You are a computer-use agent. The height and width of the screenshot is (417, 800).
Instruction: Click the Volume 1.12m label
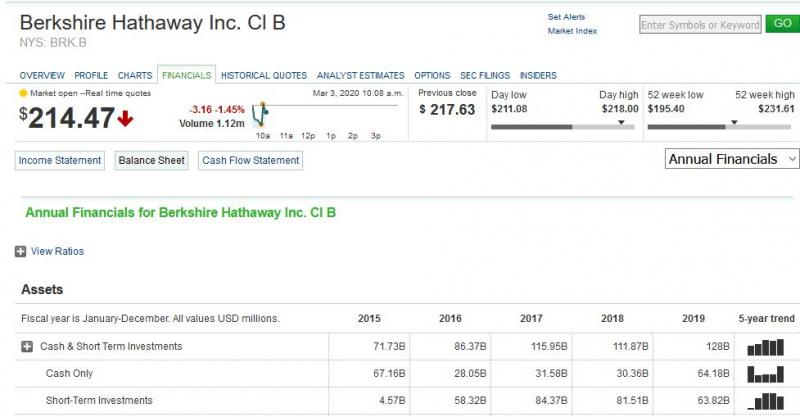click(x=212, y=124)
